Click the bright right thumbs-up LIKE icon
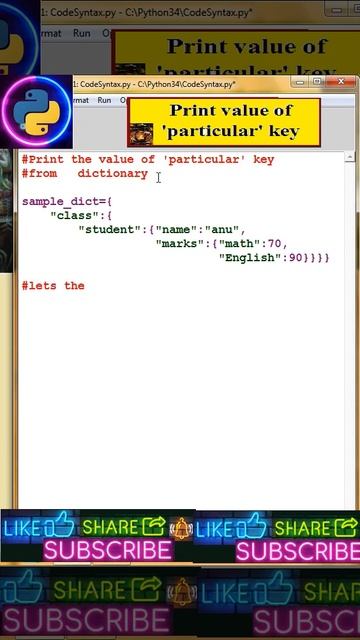The image size is (360, 640). 251,526
